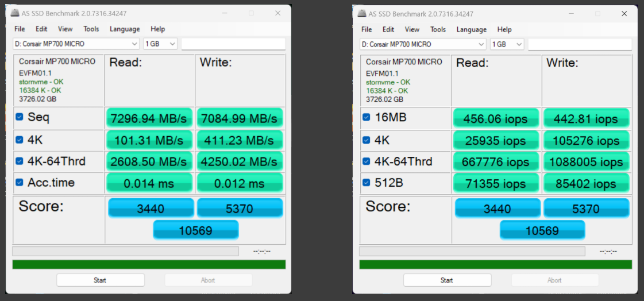Click the green progress bar in the MB/s window

[149, 264]
